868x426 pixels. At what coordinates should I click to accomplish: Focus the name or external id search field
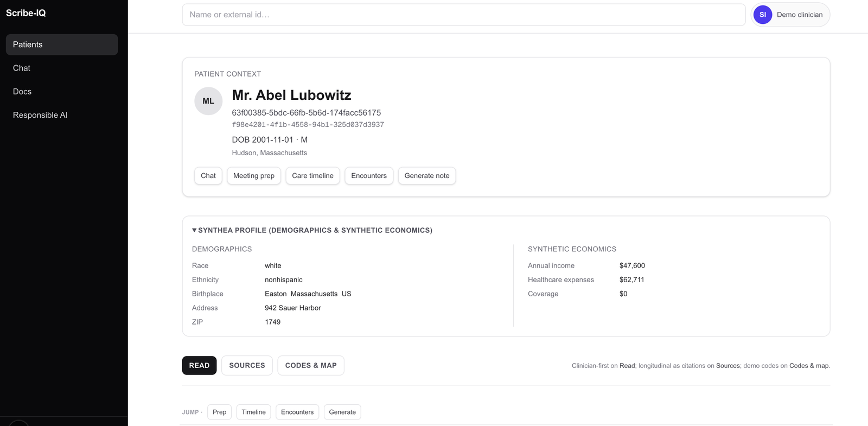click(464, 15)
